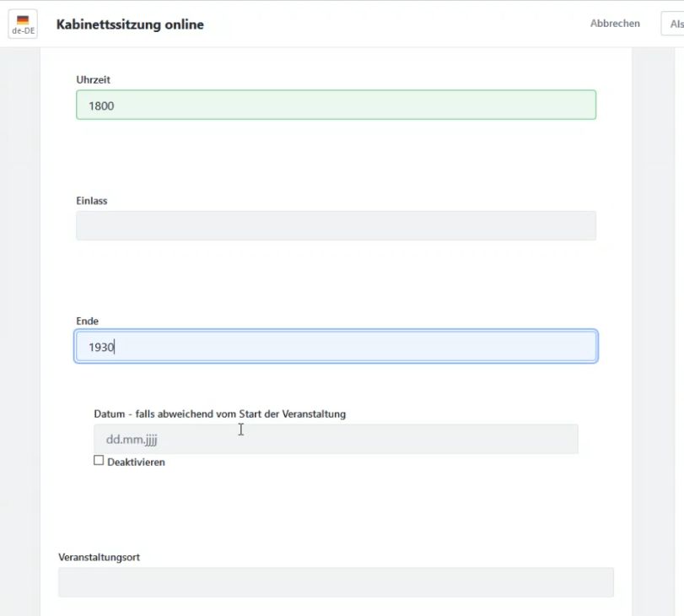Cancel editing via Abbrechen

point(615,24)
